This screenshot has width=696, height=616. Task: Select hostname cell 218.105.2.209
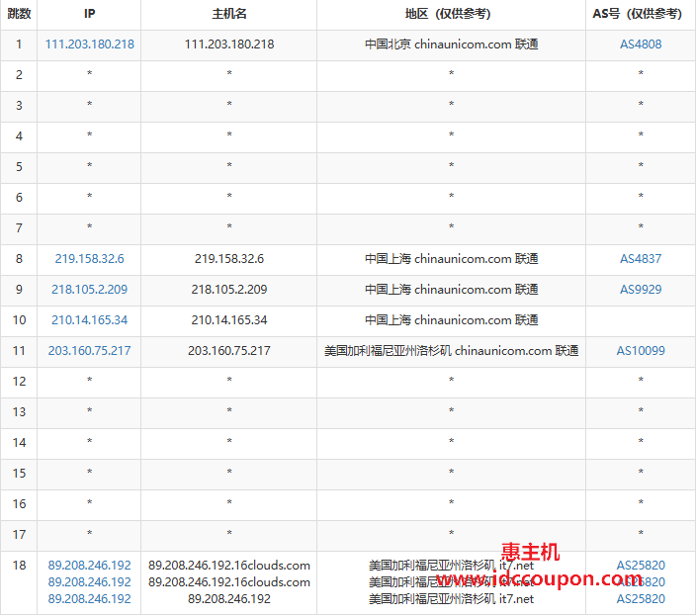click(x=229, y=290)
